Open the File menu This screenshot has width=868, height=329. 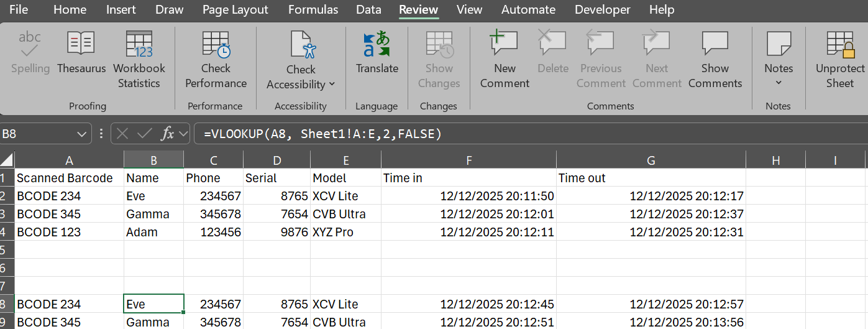19,10
